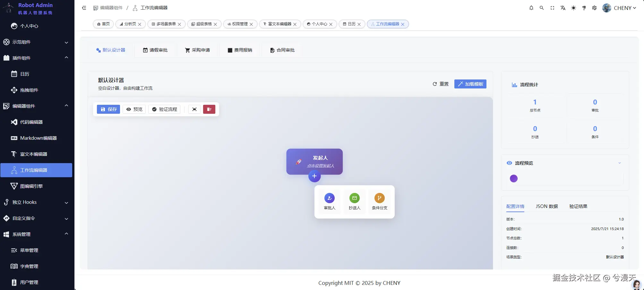The image size is (644, 290).
Task: Collapse the sidebar with the top-left arrow
Action: coord(84,8)
